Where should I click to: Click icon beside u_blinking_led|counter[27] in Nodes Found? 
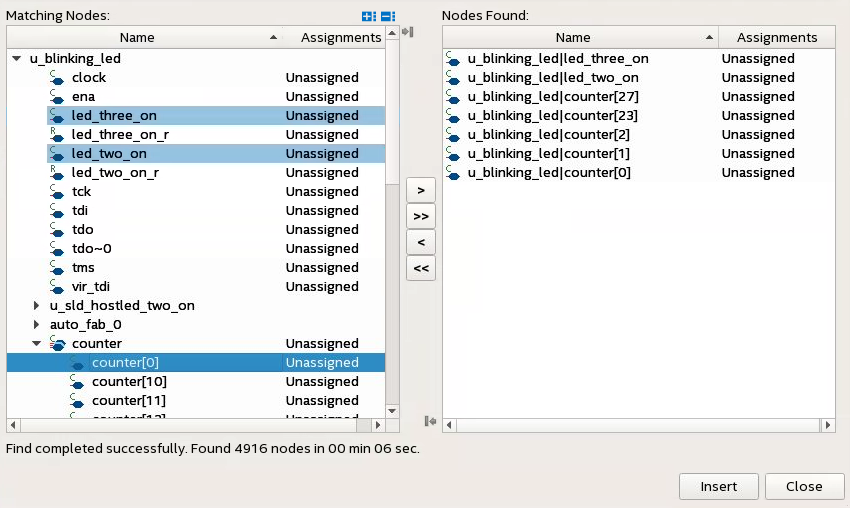click(x=454, y=97)
